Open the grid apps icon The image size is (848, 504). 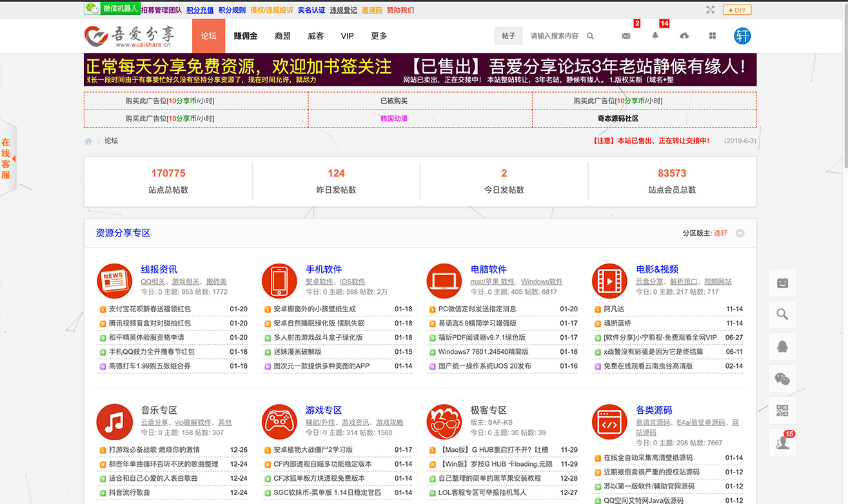pyautogui.click(x=713, y=36)
